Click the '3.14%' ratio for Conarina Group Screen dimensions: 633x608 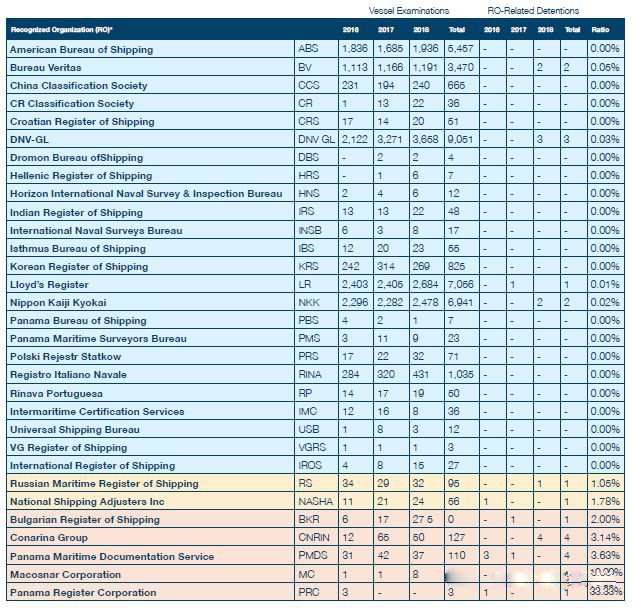(x=605, y=537)
